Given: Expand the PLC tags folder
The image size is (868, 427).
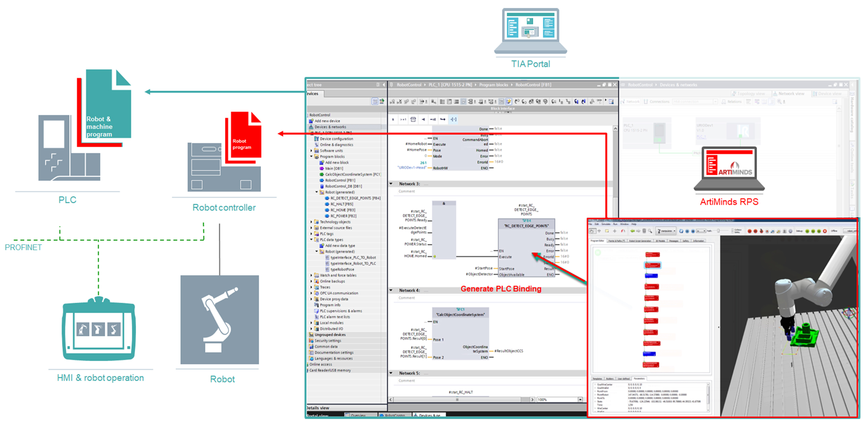Looking at the screenshot, I should (311, 233).
